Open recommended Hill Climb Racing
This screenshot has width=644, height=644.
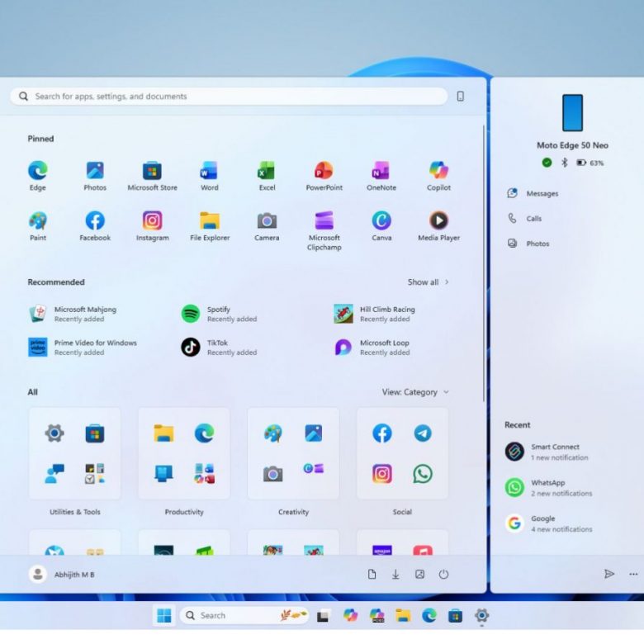point(375,314)
